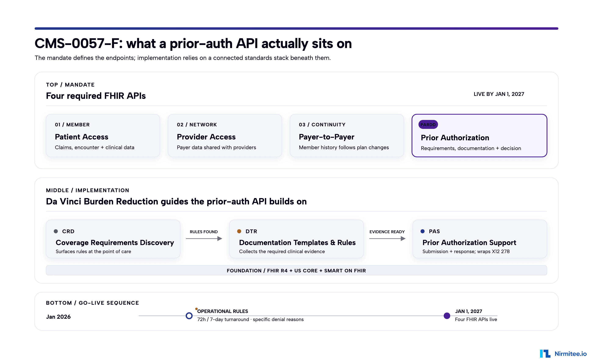This screenshot has height=364, width=593.
Task: Click the 'OPERATIONAL RULES' label
Action: coord(223,311)
